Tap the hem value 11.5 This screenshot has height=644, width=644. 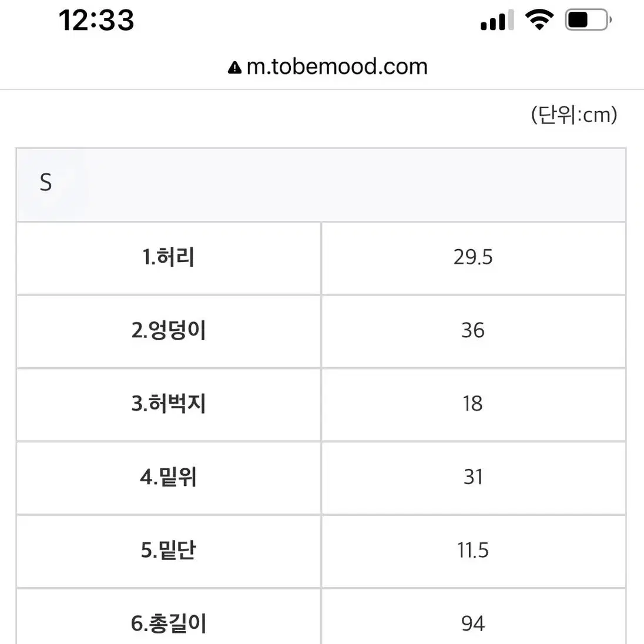pyautogui.click(x=474, y=551)
